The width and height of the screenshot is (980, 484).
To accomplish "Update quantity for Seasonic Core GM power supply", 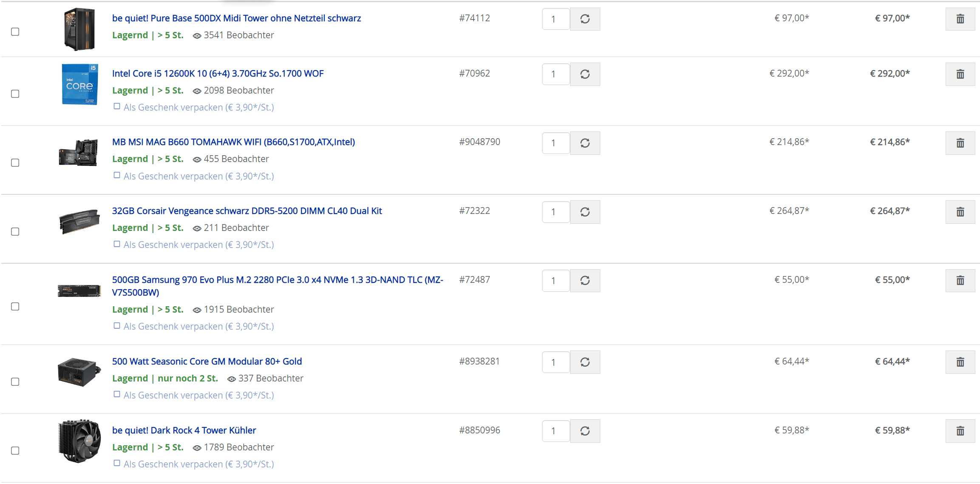I will (x=585, y=362).
